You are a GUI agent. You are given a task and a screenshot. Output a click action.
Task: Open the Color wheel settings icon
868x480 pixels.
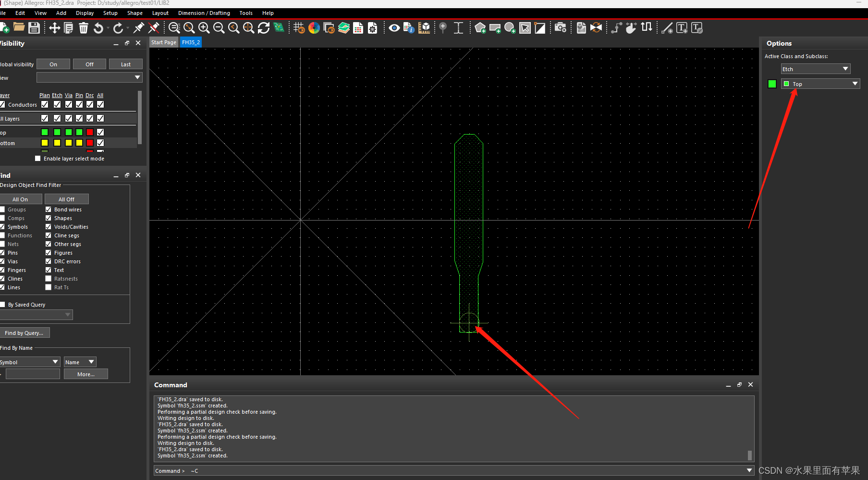pyautogui.click(x=314, y=28)
